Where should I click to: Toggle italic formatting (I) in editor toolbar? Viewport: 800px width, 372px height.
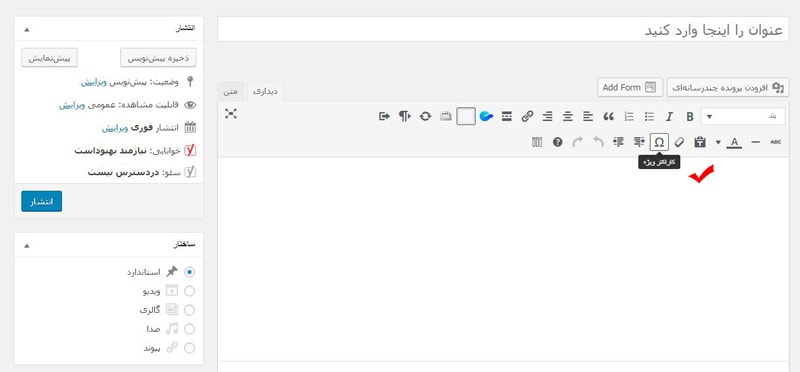[x=669, y=117]
